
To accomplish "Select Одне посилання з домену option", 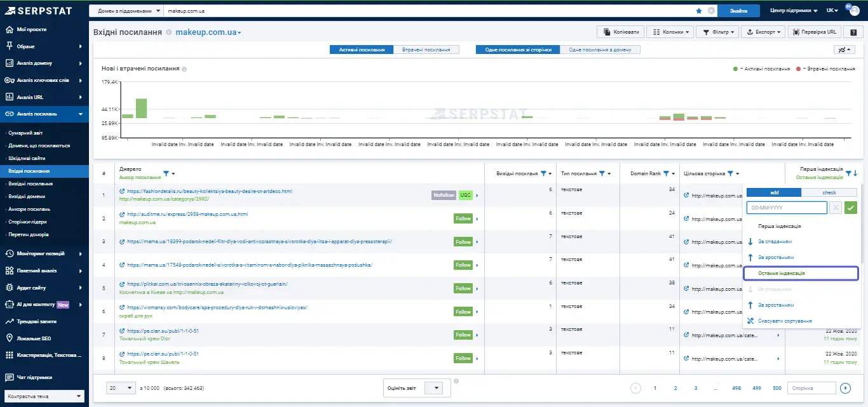I will pyautogui.click(x=600, y=50).
